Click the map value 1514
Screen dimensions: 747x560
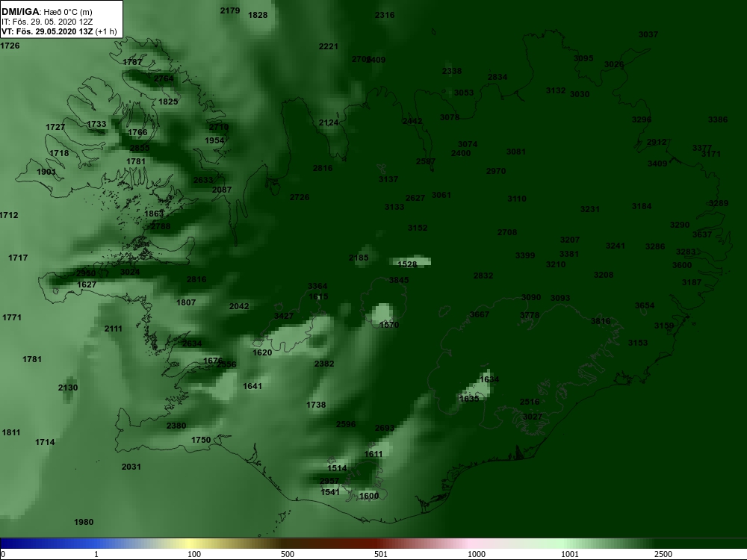[x=338, y=469]
